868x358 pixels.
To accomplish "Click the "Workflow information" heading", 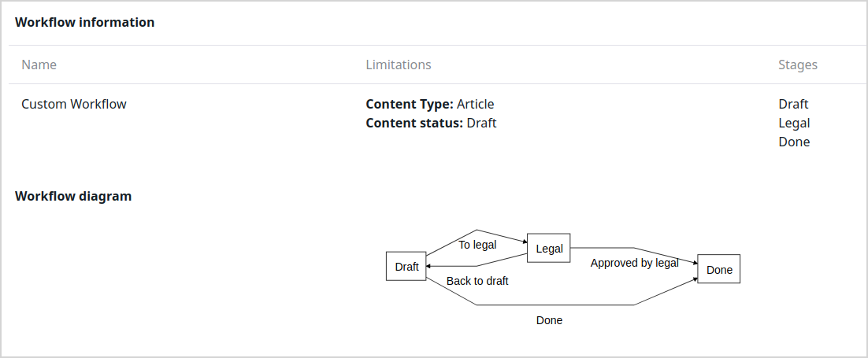I will coord(84,22).
